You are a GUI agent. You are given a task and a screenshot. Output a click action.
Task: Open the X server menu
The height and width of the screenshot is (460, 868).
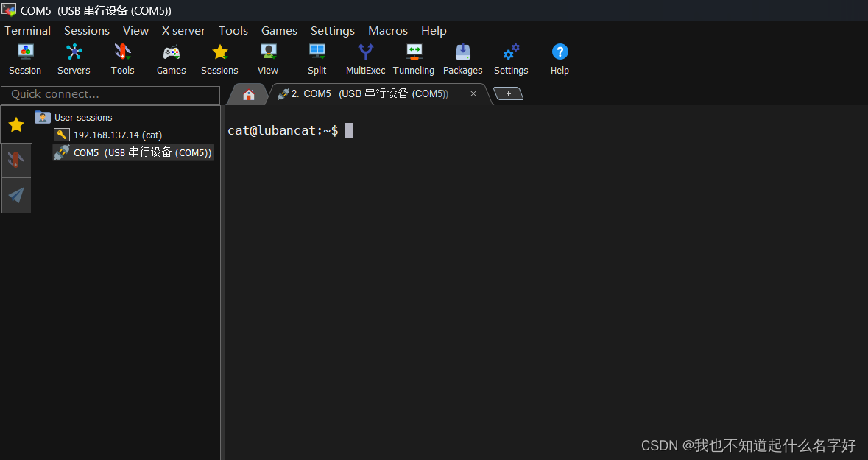pos(183,30)
